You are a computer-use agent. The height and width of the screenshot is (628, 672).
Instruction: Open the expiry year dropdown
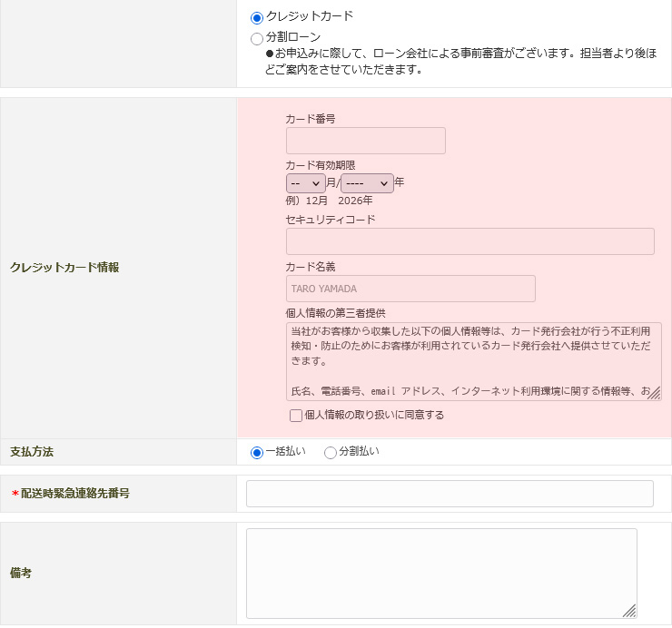367,183
